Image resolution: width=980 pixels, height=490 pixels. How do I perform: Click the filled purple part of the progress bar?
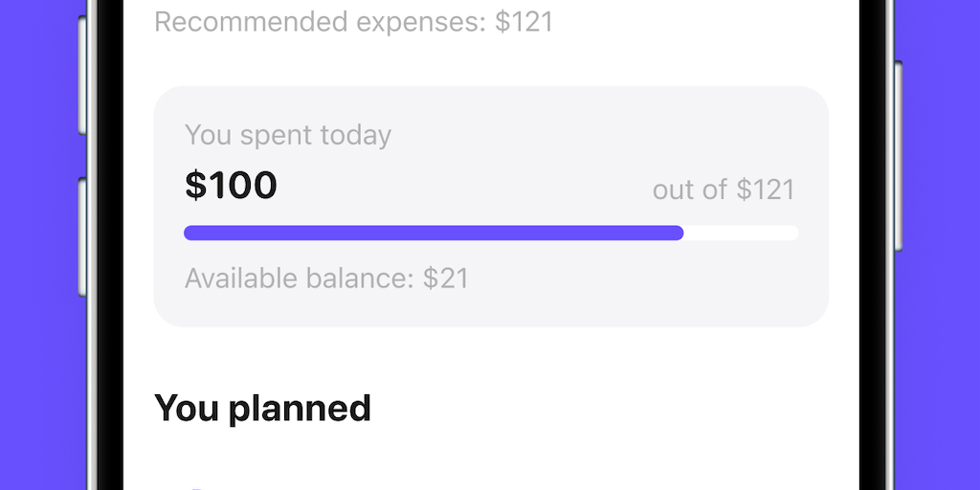click(x=433, y=233)
